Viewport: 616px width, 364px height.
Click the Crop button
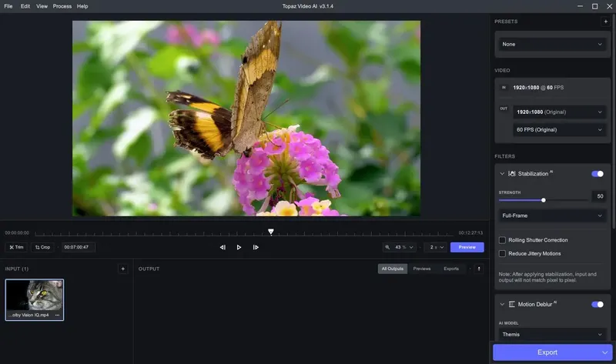coord(42,247)
